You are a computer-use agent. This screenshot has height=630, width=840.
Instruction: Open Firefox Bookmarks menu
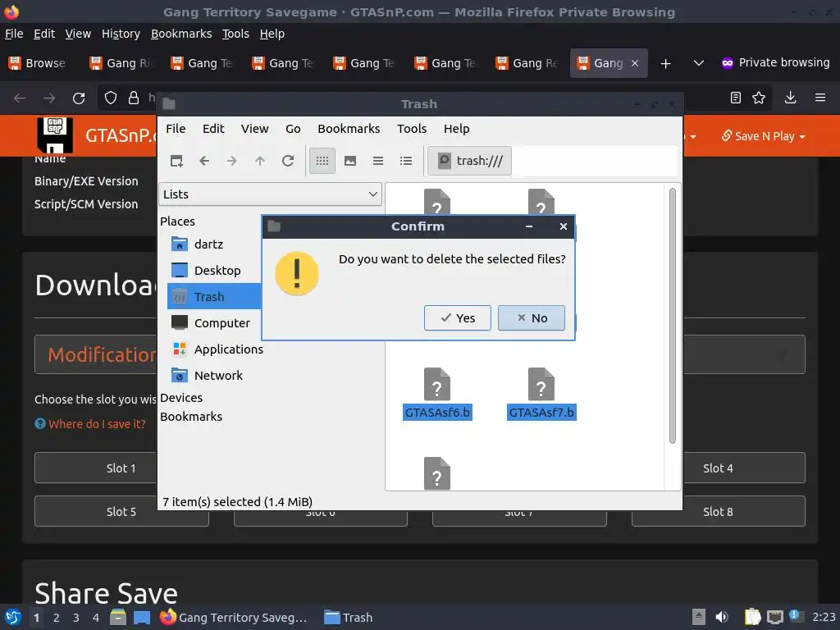pyautogui.click(x=181, y=34)
